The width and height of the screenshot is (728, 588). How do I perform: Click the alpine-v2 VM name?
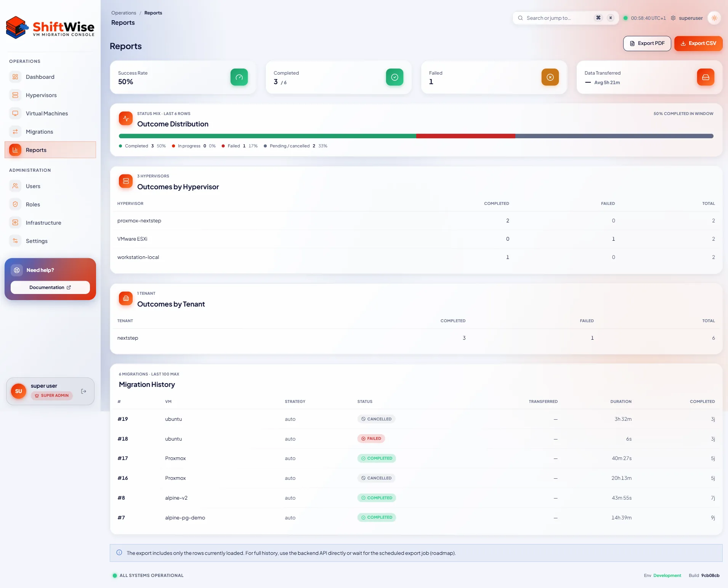coord(176,498)
